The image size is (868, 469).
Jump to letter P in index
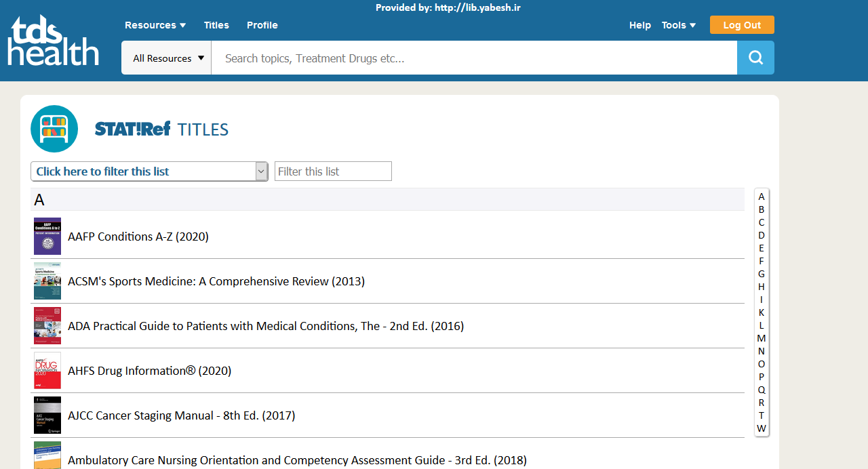coord(762,377)
